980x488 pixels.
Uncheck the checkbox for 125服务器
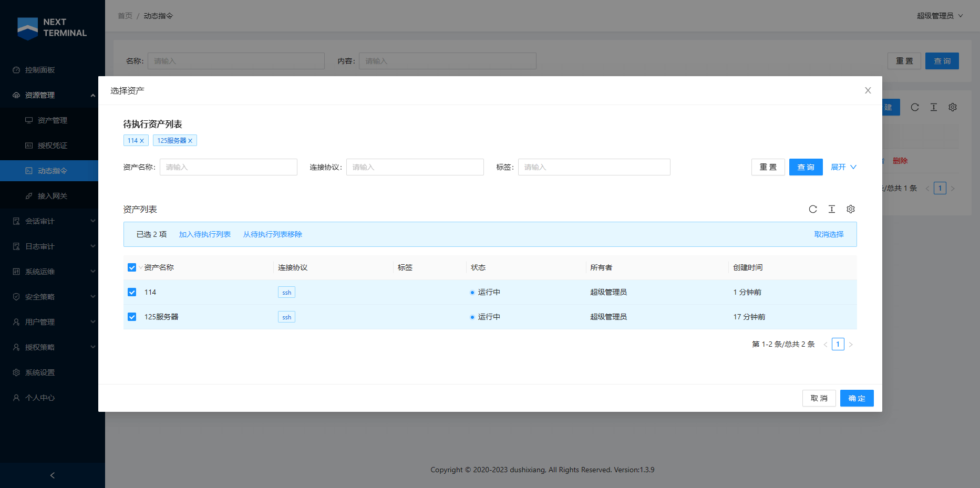coord(132,317)
